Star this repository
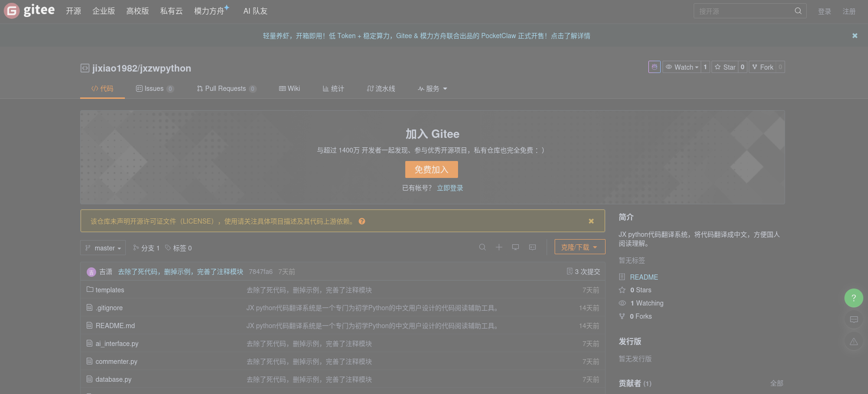Screen dimensions: 868x394 [x=725, y=67]
